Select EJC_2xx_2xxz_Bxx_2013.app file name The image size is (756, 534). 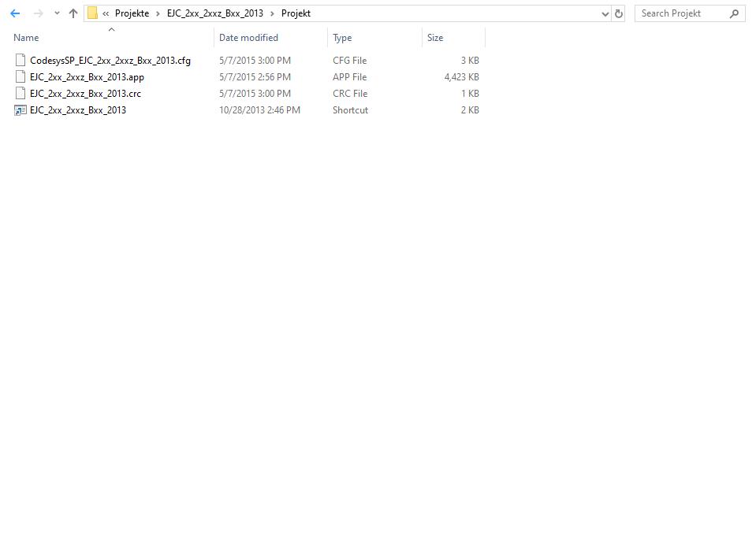click(x=87, y=77)
